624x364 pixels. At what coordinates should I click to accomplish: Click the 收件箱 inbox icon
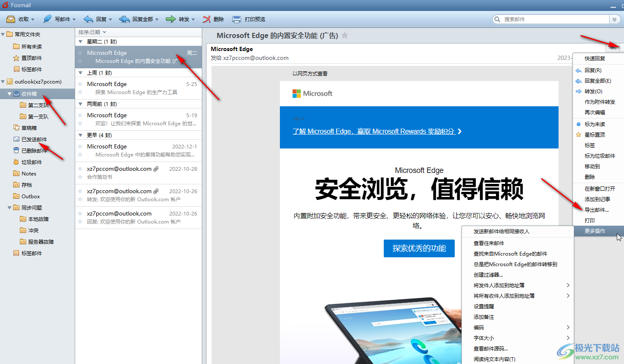[x=16, y=94]
